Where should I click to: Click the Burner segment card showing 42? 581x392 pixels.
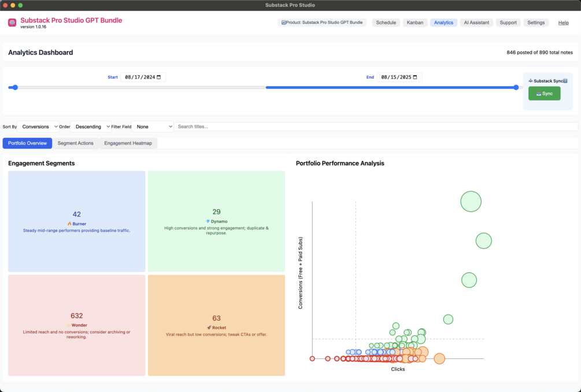pos(77,221)
